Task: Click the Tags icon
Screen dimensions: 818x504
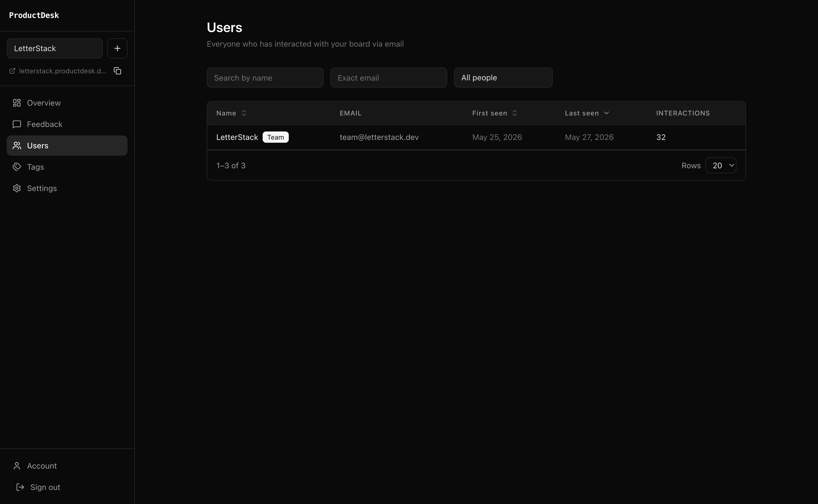Action: coord(17,167)
